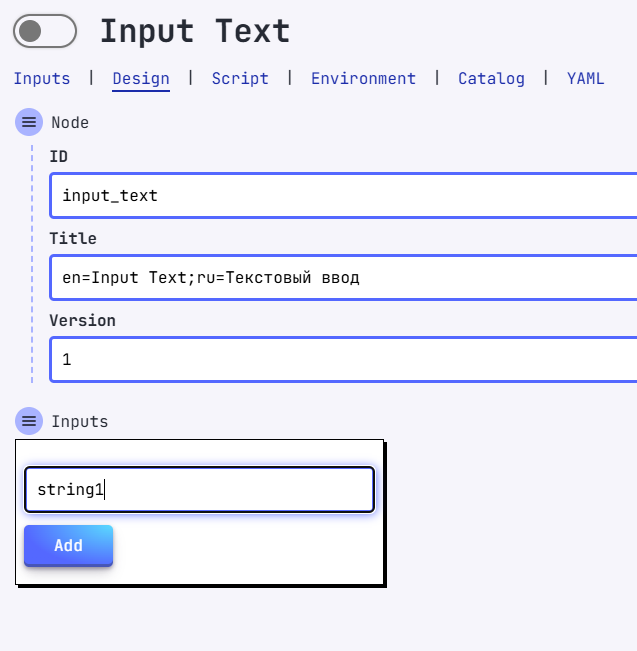The height and width of the screenshot is (651, 637).
Task: Click the Inputs section hamburger icon
Action: pyautogui.click(x=29, y=421)
